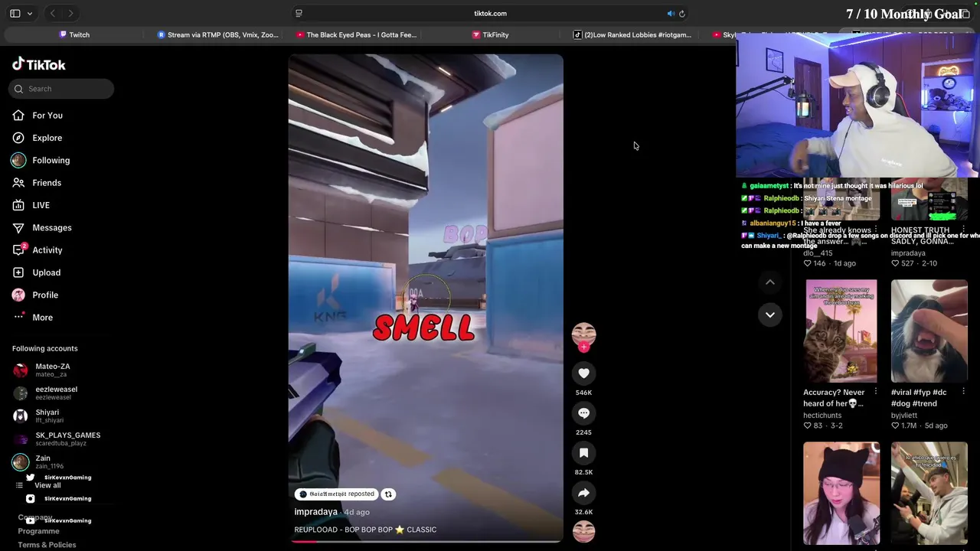980x551 pixels.
Task: Open the LIVE section
Action: pyautogui.click(x=41, y=205)
